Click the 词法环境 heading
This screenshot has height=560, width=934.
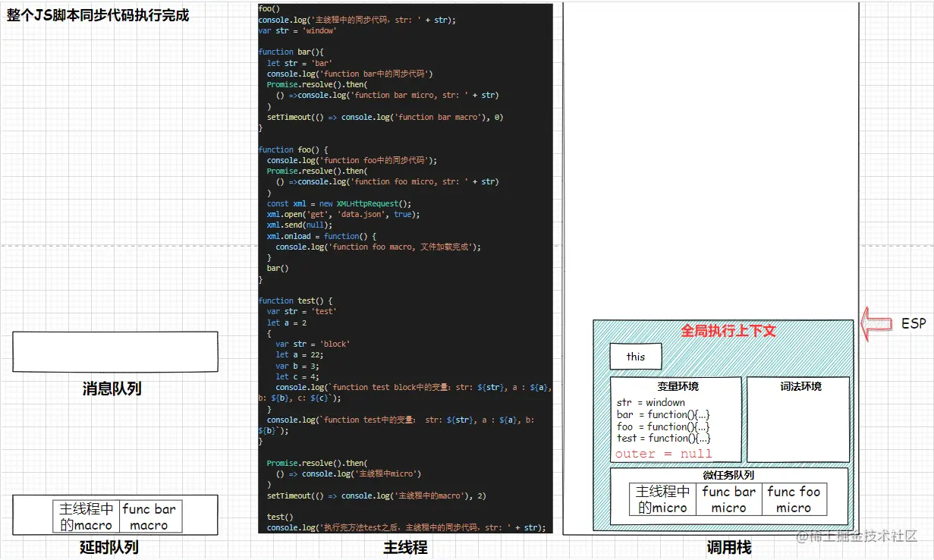click(800, 386)
